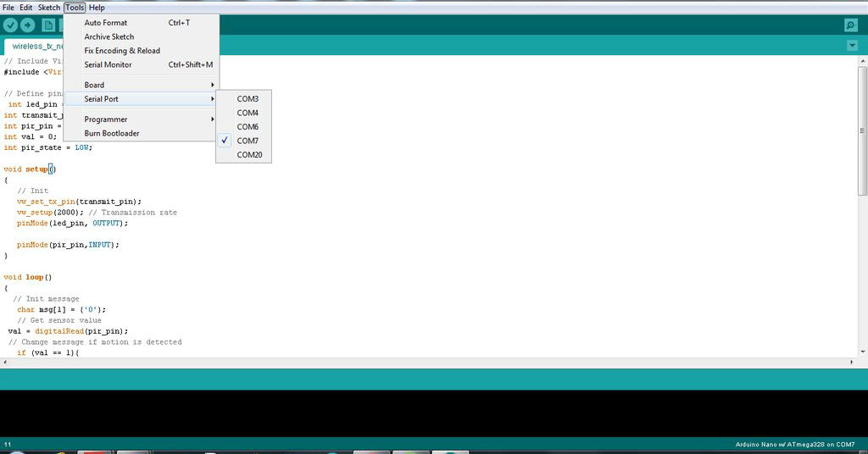Image resolution: width=868 pixels, height=454 pixels.
Task: Click the Upload arrow toolbar icon
Action: point(28,25)
